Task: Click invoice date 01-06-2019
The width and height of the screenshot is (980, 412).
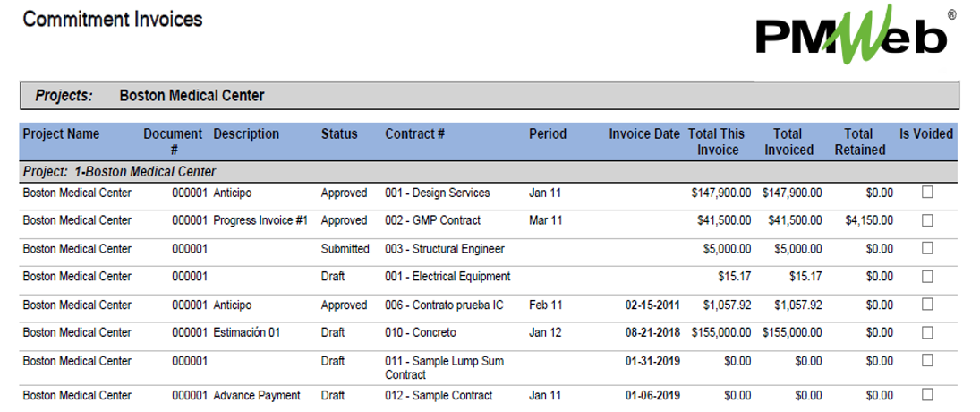Action: 652,395
